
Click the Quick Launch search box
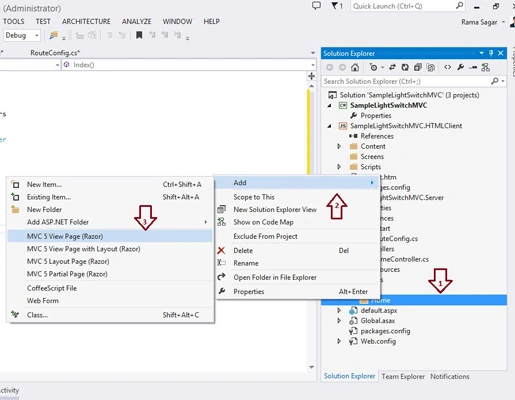407,6
